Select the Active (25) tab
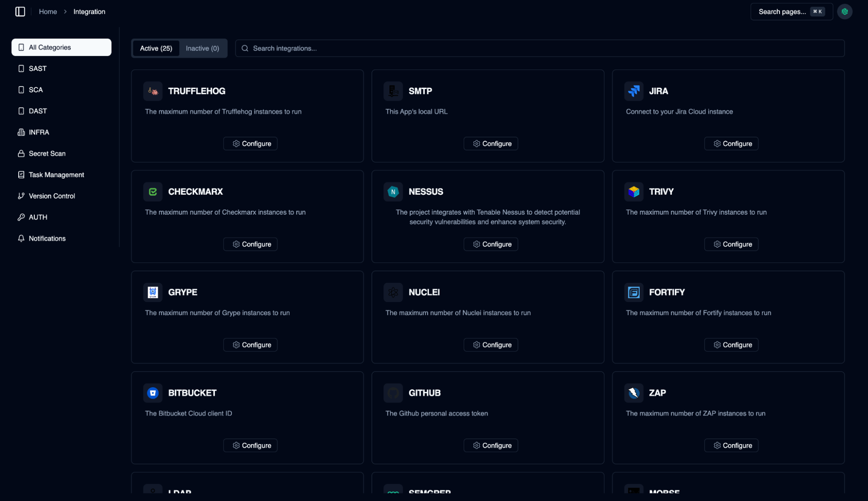 coord(156,48)
